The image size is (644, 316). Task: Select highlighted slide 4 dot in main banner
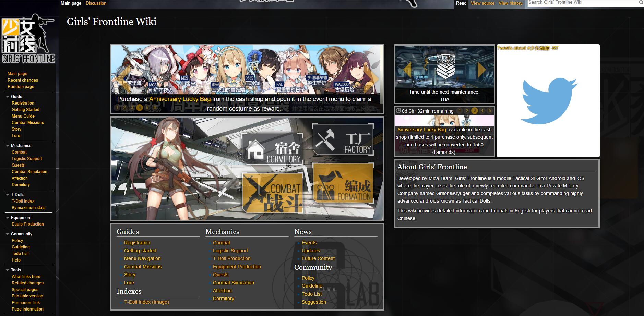pyautogui.click(x=140, y=107)
